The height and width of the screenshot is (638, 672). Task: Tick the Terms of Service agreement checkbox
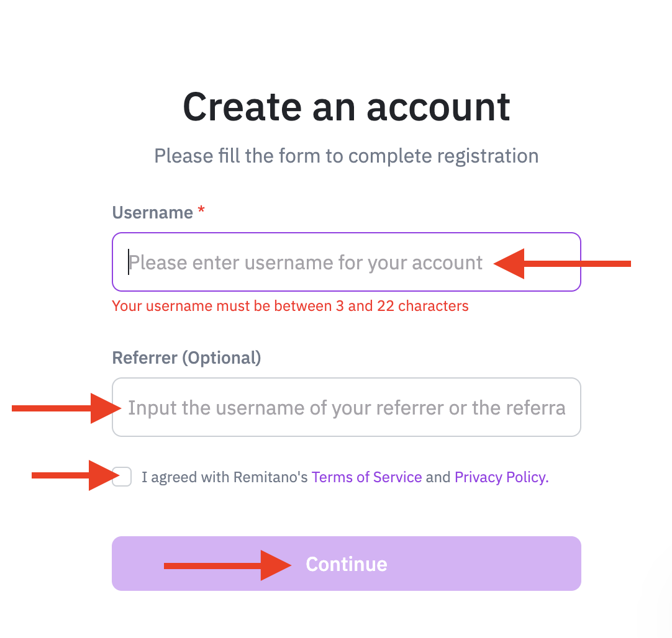coord(122,477)
